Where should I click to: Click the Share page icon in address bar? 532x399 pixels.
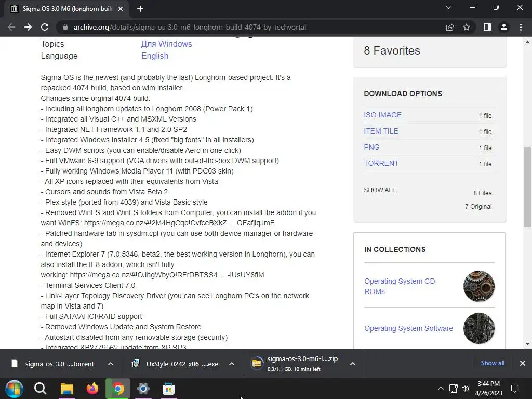(x=450, y=27)
